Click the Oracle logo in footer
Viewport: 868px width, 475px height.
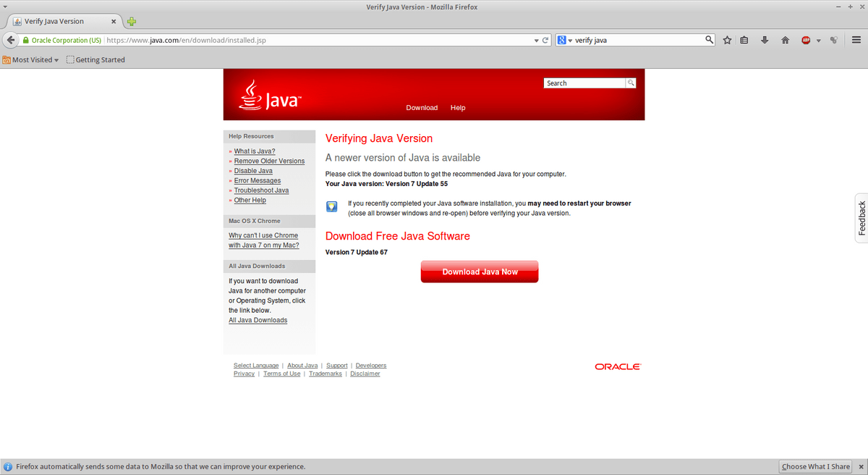(618, 367)
